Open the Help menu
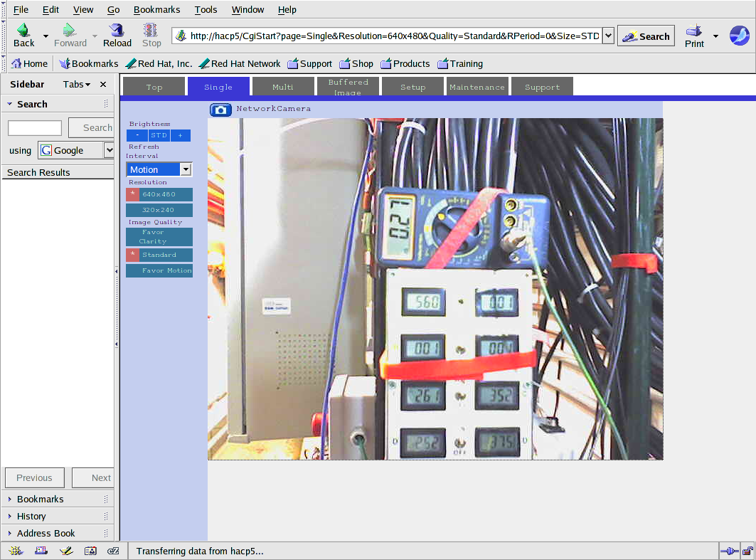This screenshot has width=756, height=560. click(x=287, y=10)
